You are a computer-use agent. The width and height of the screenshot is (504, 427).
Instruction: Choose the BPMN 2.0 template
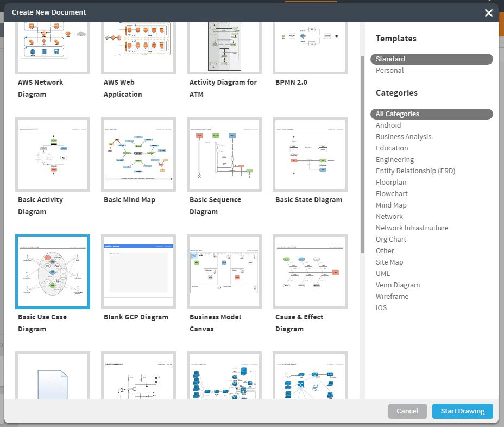tap(310, 46)
